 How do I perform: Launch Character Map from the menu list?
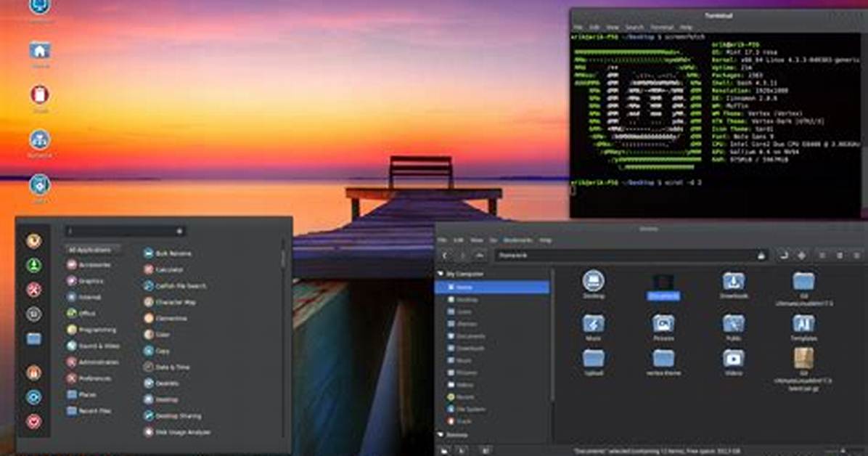coord(170,302)
